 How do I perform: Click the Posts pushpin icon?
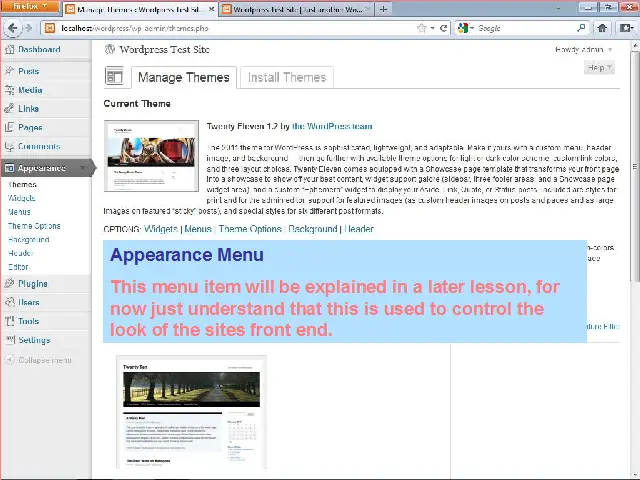pyautogui.click(x=9, y=71)
